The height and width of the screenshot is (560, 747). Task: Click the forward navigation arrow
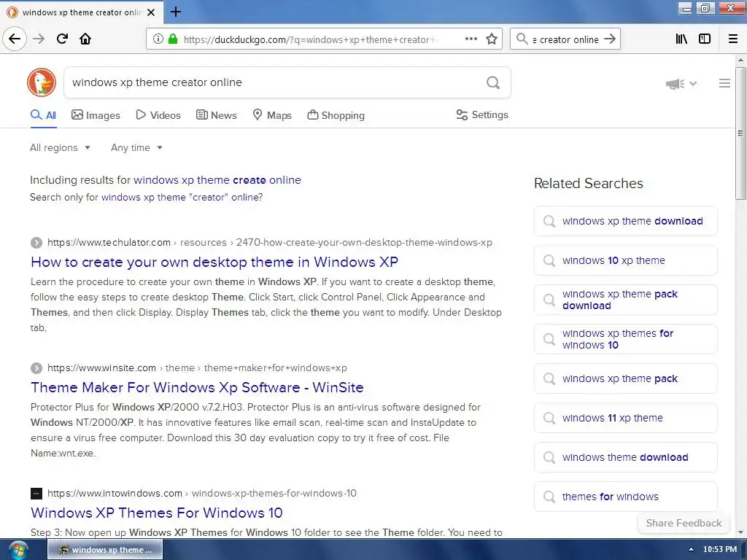pyautogui.click(x=39, y=39)
